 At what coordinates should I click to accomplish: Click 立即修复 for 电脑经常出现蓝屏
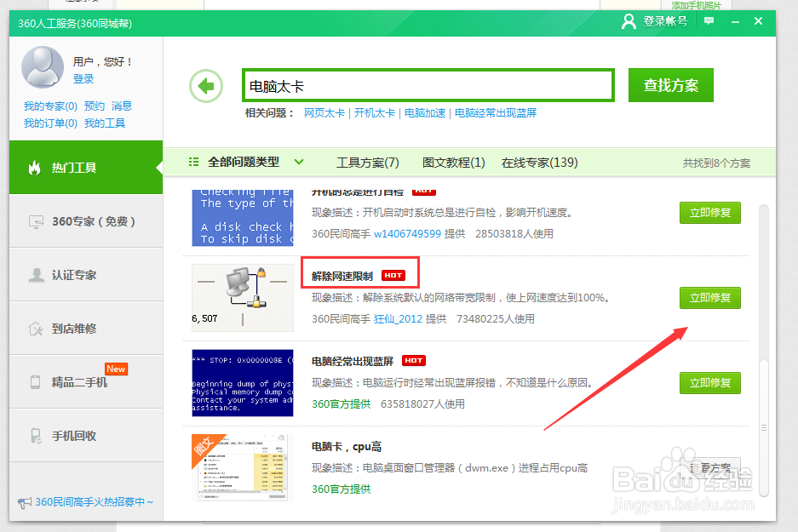click(710, 382)
